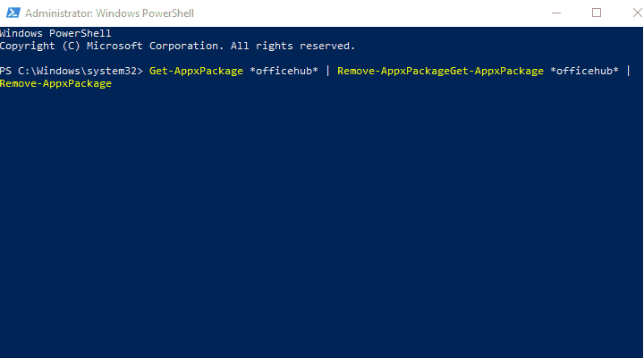Click the 'Copyright (C)' text

pyautogui.click(x=40, y=46)
